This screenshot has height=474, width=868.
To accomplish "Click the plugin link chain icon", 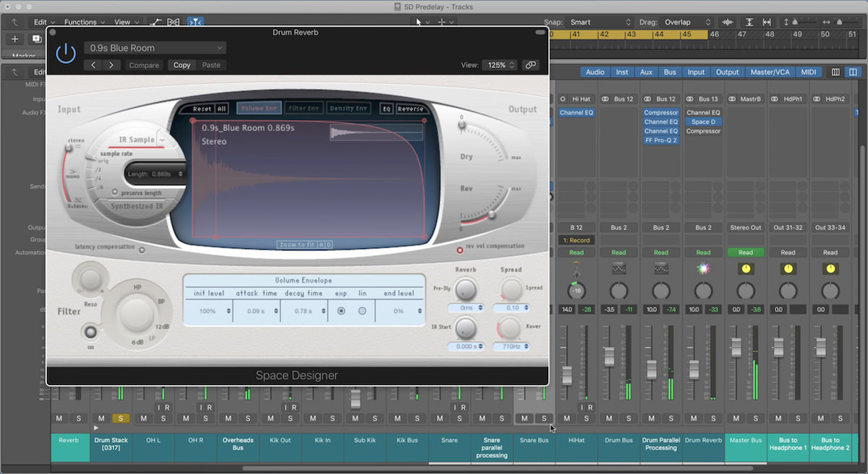I will point(531,65).
